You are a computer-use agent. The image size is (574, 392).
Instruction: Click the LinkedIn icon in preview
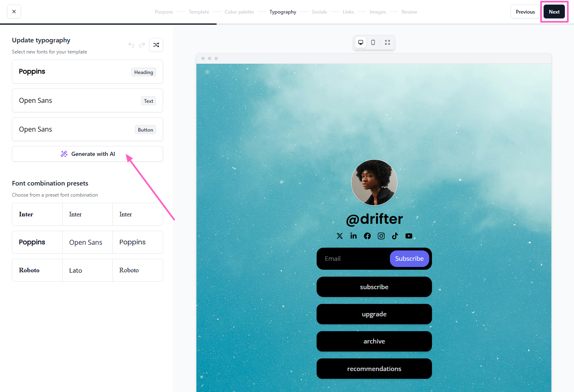click(x=353, y=236)
